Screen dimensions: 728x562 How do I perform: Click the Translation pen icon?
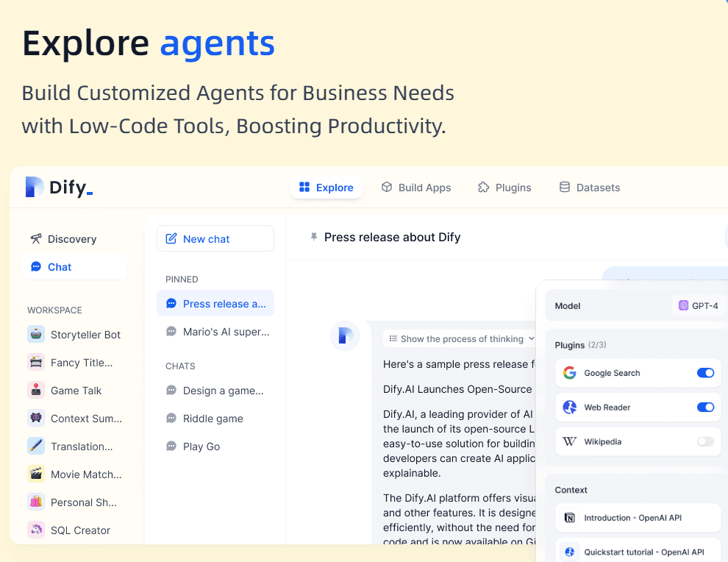36,446
